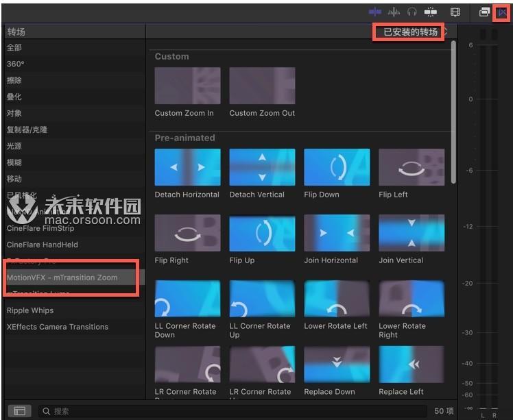The image size is (513, 420).
Task: Select the 360° category
Action: point(75,64)
